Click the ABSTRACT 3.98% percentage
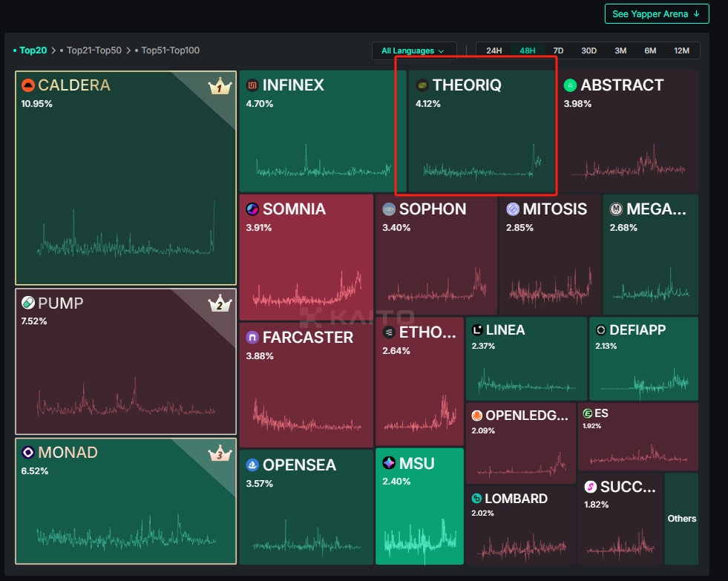The image size is (728, 581). [x=577, y=103]
